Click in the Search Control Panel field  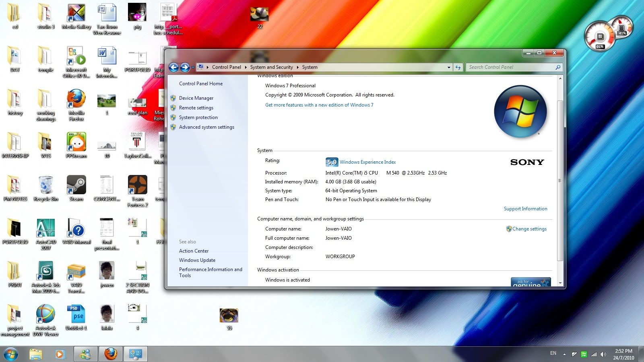tap(510, 68)
